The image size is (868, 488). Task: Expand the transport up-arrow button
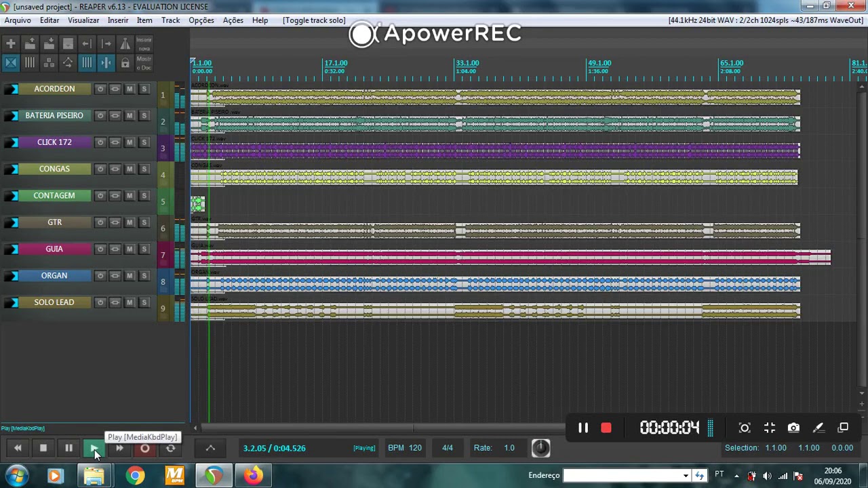click(210, 448)
